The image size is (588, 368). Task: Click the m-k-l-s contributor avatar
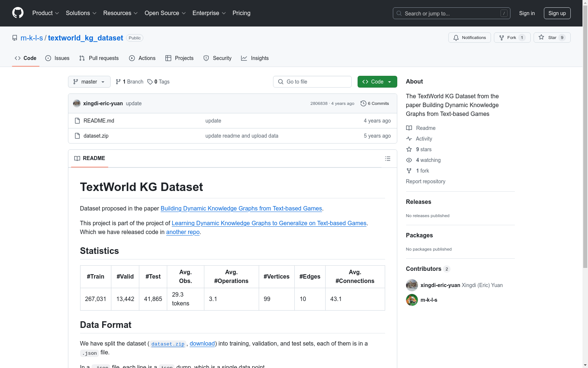[x=412, y=300]
